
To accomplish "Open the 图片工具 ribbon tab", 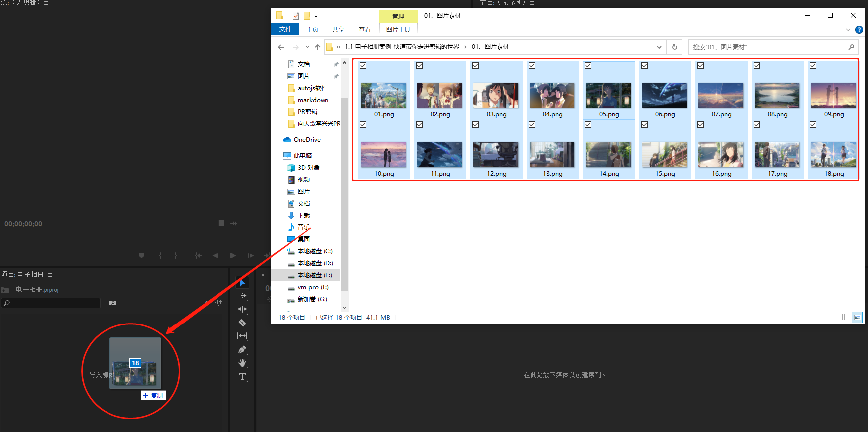I will pos(398,29).
